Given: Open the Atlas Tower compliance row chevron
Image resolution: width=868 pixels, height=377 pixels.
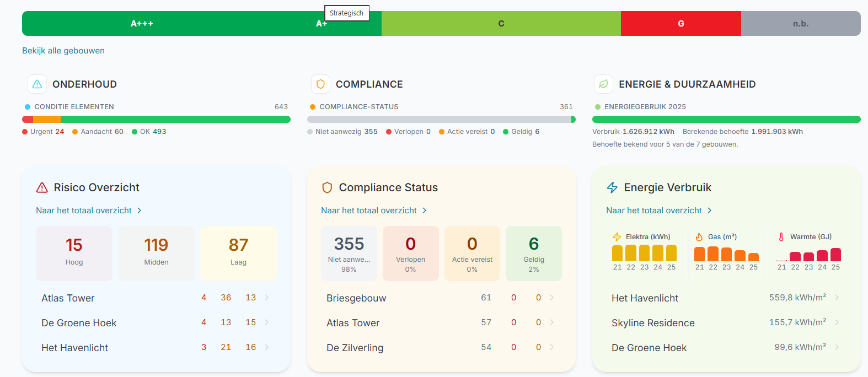Looking at the screenshot, I should (552, 322).
